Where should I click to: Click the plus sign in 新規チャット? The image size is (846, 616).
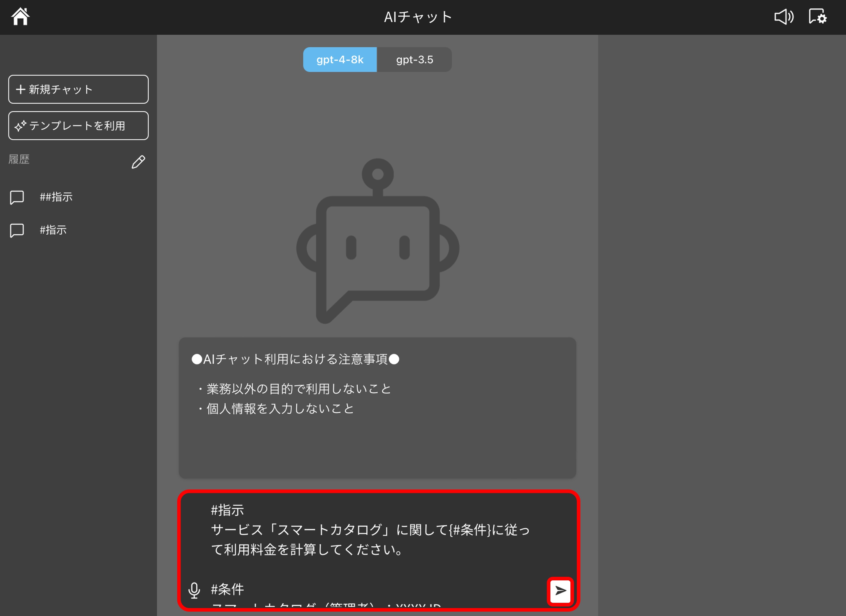[21, 89]
